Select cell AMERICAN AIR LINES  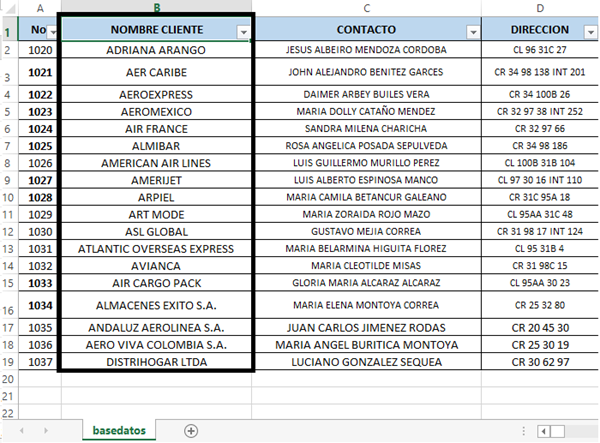click(x=156, y=163)
